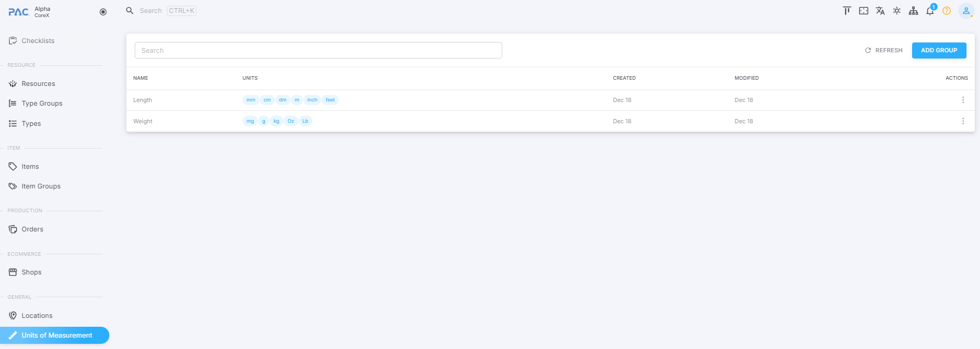Screen dimensions: 980x349
Task: Click the units table search field
Action: [x=318, y=50]
